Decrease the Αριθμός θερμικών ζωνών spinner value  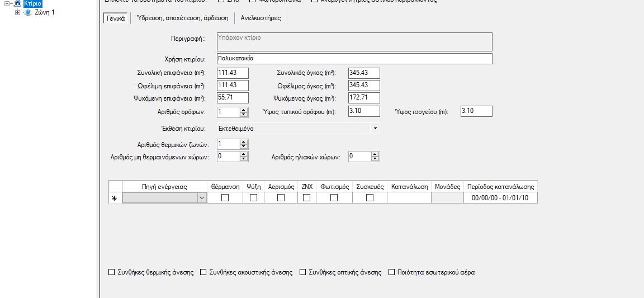click(x=243, y=146)
